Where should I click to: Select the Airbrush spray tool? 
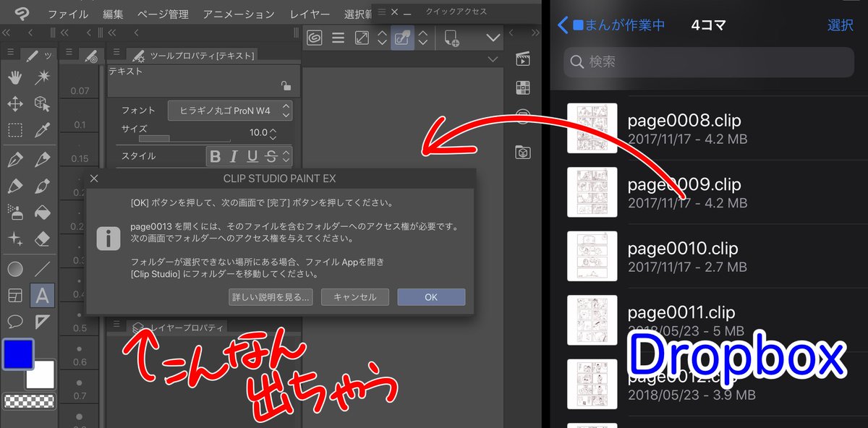point(14,212)
